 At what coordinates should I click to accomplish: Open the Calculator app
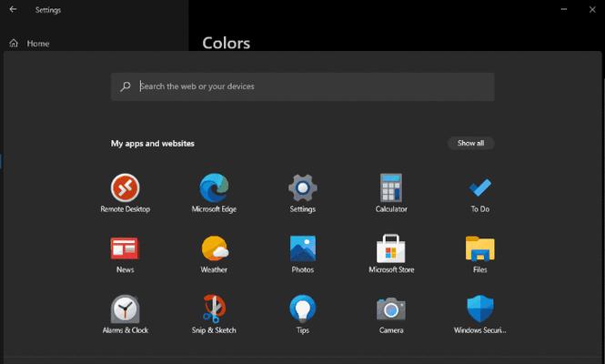pos(391,193)
